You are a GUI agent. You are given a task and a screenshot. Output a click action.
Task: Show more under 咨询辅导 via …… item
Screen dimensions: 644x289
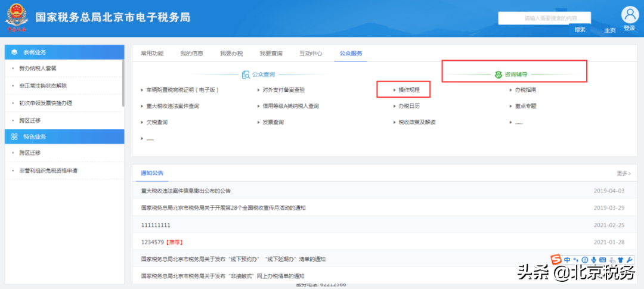tap(519, 123)
